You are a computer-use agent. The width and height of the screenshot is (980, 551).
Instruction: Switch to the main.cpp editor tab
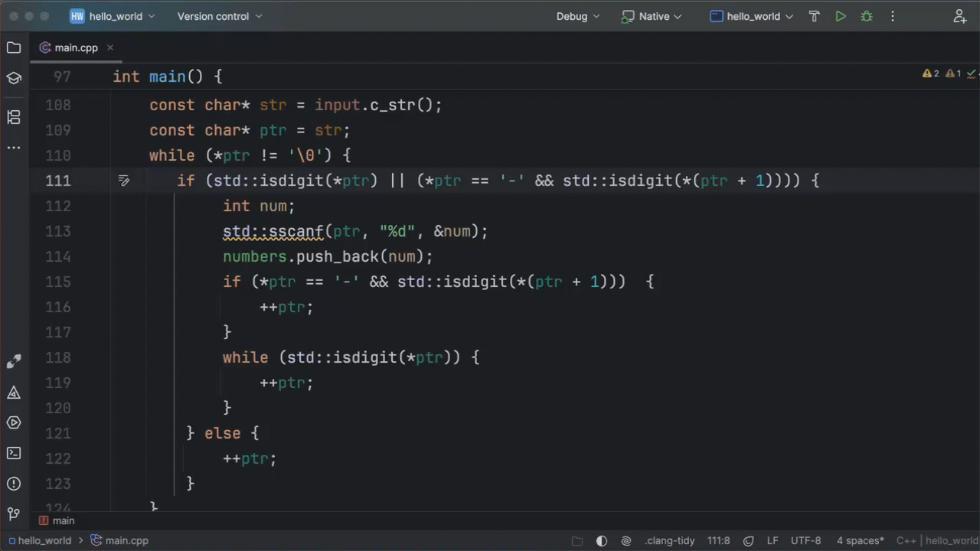pyautogui.click(x=76, y=47)
